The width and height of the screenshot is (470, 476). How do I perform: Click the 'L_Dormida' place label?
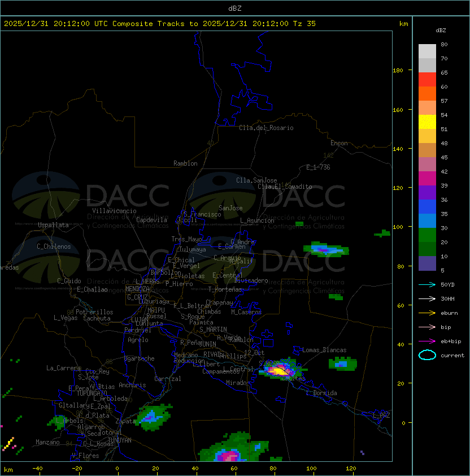[321, 393]
